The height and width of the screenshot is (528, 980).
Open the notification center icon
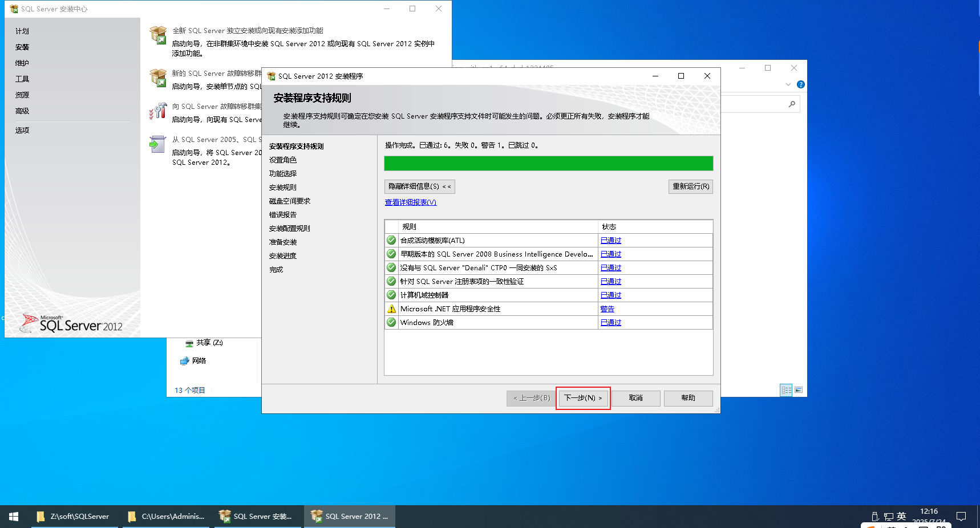[961, 517]
